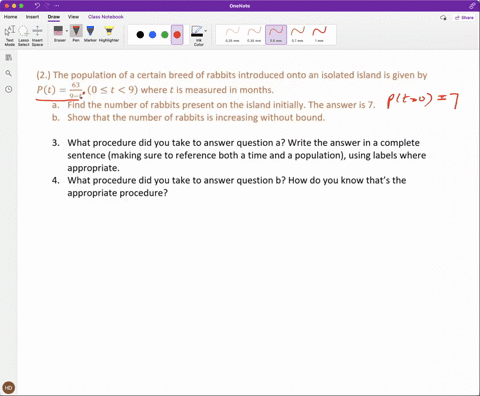Pick the green ink color
480x396 pixels.
(x=165, y=34)
